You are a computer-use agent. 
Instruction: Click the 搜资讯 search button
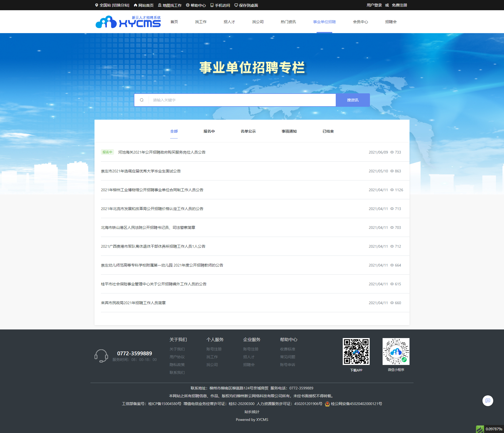pyautogui.click(x=353, y=100)
